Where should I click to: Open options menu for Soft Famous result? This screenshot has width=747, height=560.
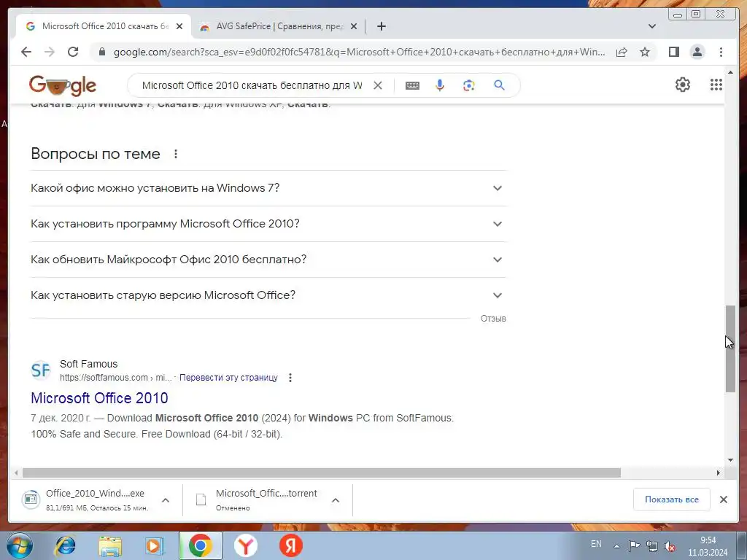[x=290, y=378]
